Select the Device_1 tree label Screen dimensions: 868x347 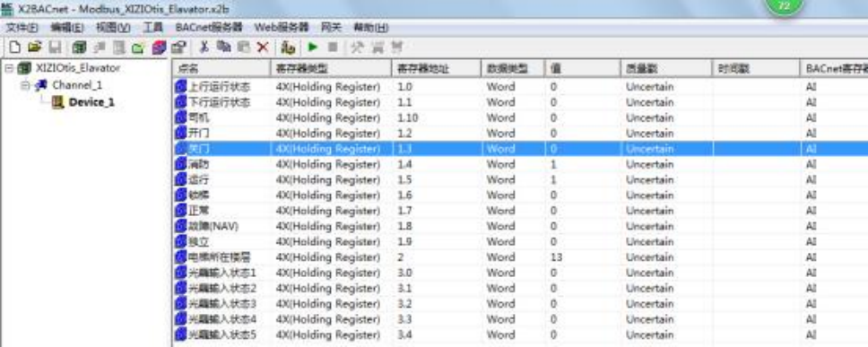(91, 102)
